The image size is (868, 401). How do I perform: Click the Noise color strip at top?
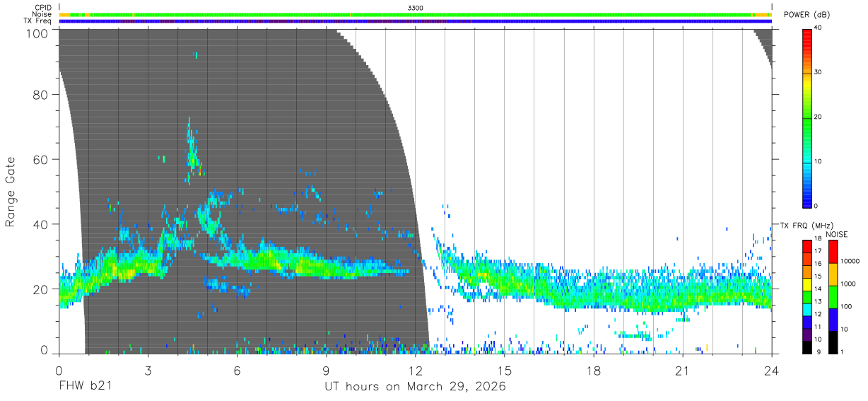pos(416,14)
